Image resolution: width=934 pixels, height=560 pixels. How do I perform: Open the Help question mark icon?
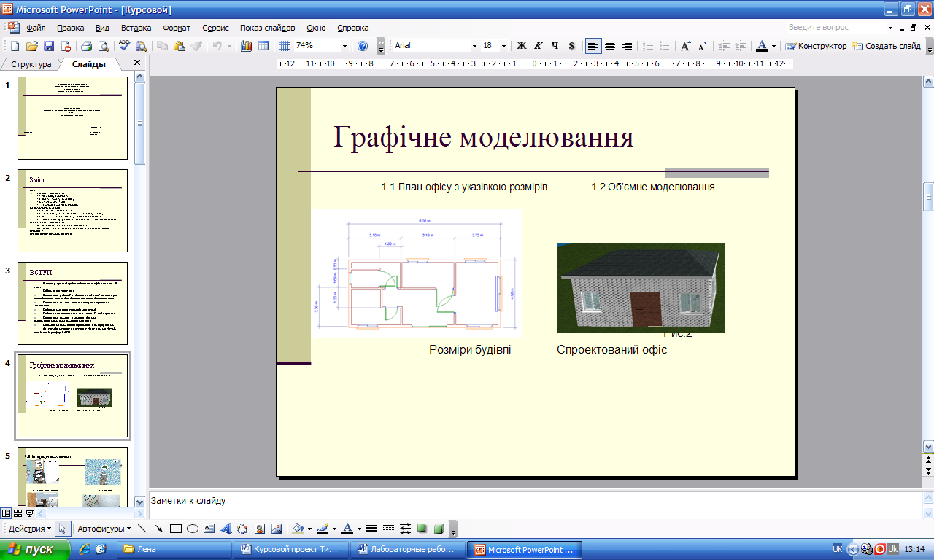363,46
